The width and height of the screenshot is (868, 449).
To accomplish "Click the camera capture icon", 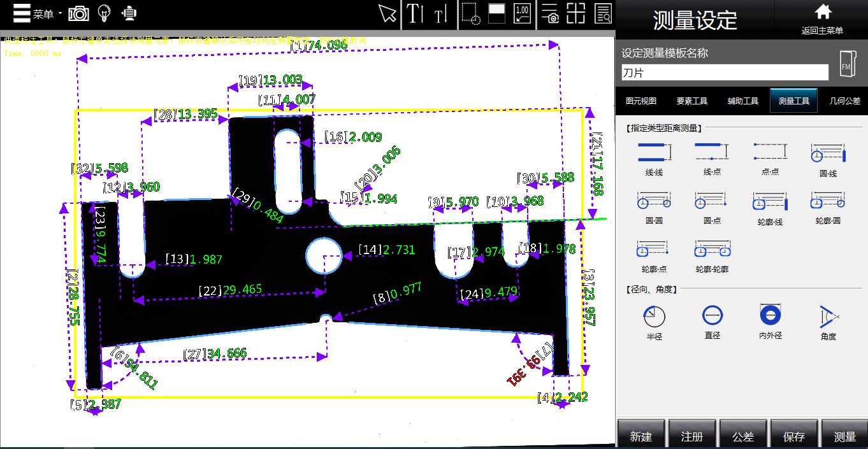I will 78,13.
